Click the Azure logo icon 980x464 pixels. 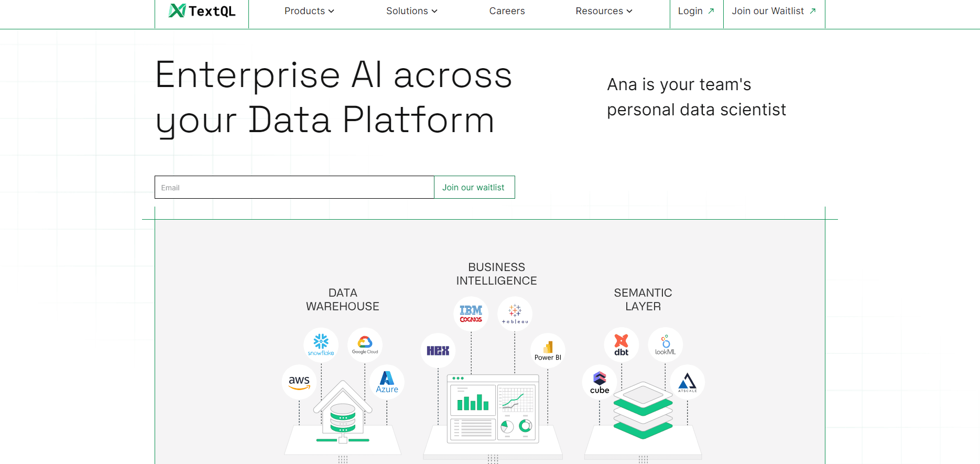[387, 382]
